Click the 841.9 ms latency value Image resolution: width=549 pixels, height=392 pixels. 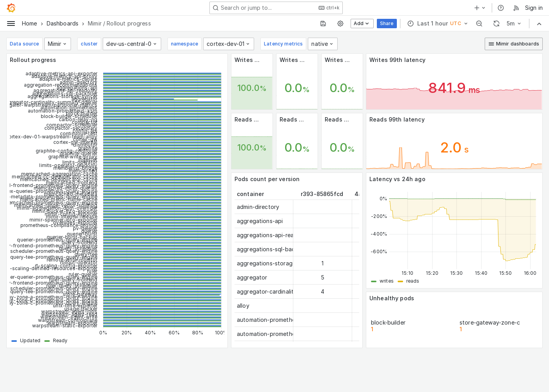click(x=454, y=88)
